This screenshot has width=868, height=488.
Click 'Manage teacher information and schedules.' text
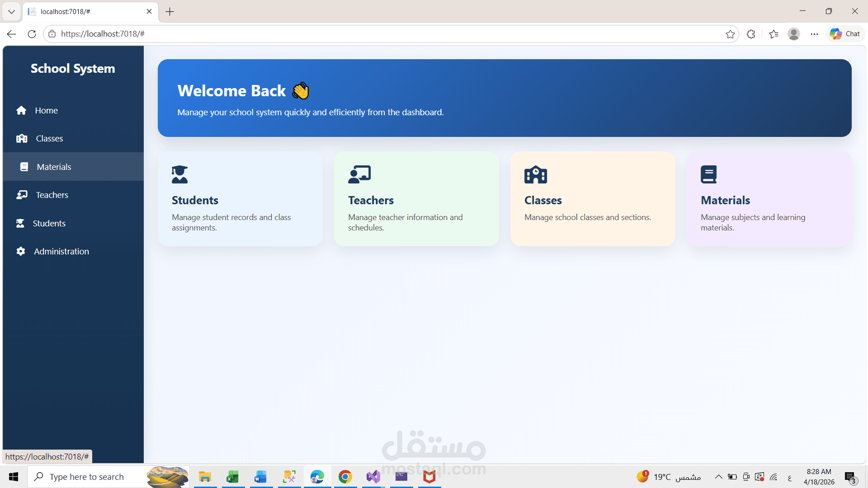405,222
